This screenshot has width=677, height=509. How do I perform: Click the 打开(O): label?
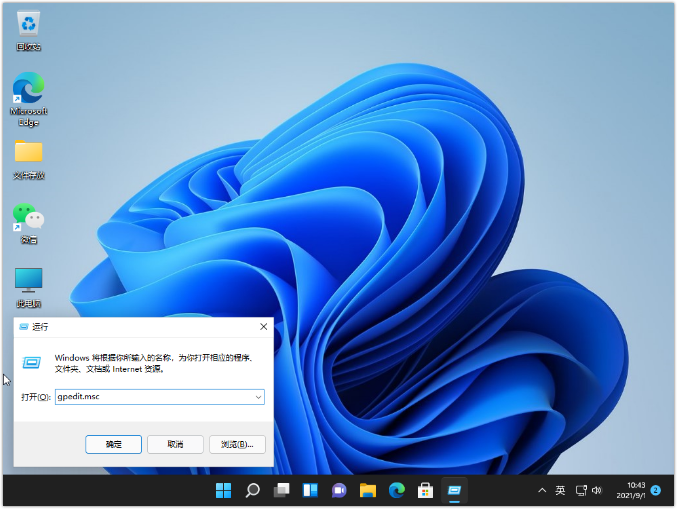(x=36, y=397)
